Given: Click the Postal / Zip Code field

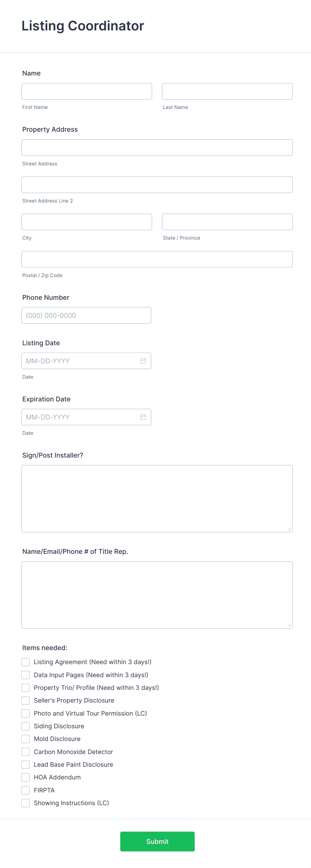Looking at the screenshot, I should (157, 259).
